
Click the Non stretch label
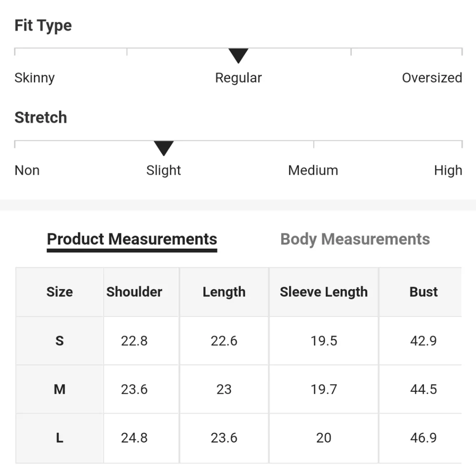[x=27, y=170]
